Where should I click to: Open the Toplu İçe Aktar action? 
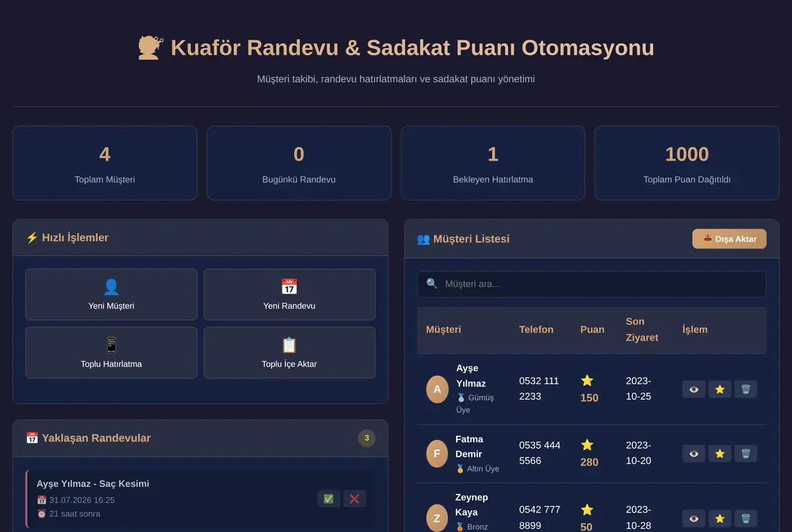tap(289, 352)
